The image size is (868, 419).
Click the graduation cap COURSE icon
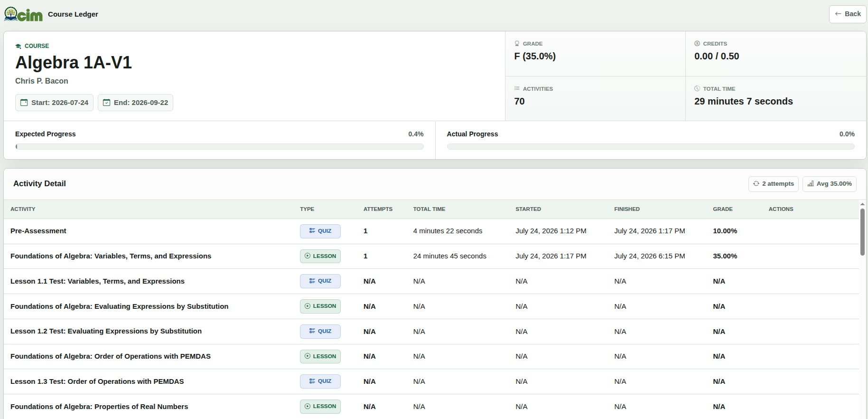click(x=18, y=46)
